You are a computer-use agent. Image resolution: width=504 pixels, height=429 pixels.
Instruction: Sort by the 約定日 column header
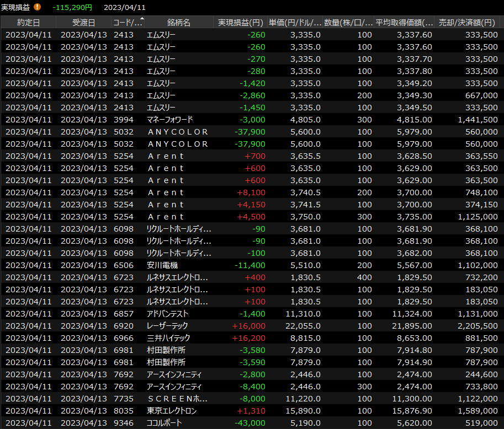tap(29, 23)
